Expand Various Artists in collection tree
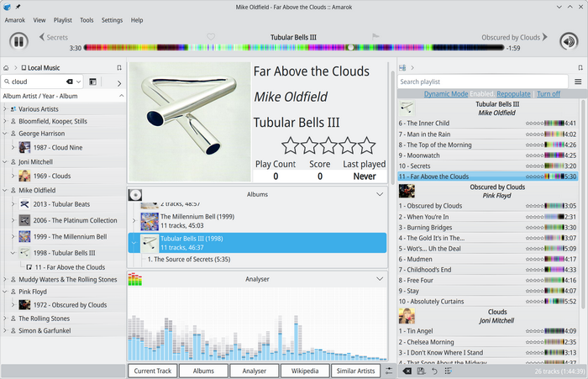 point(5,108)
